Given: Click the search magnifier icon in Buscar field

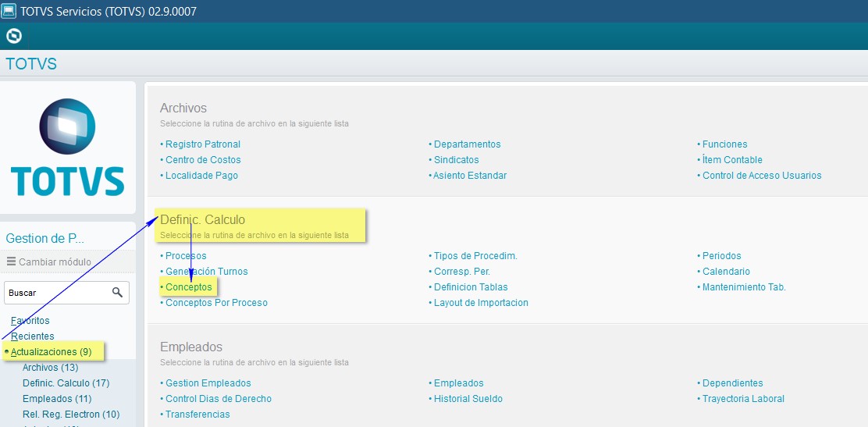Looking at the screenshot, I should pos(117,292).
